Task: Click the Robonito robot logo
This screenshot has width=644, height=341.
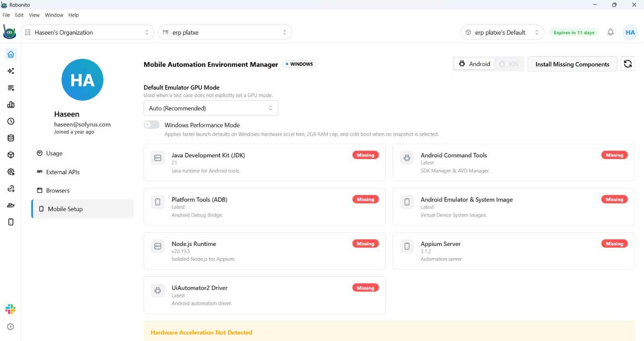Action: pos(9,32)
